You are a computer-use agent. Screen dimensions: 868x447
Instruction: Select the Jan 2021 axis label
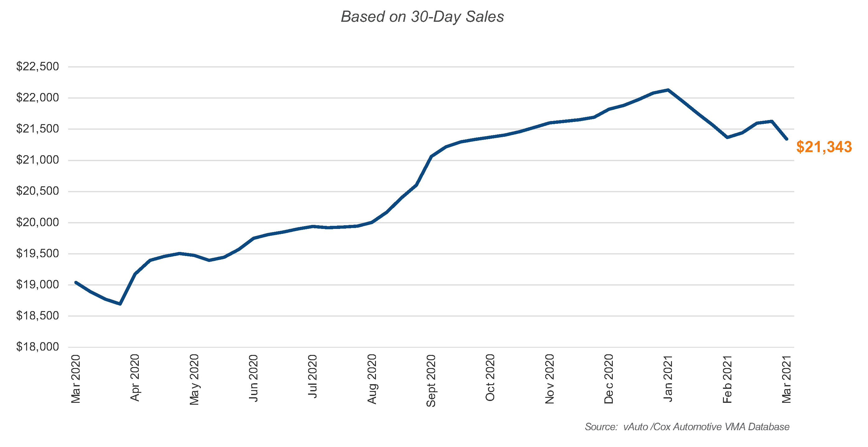tap(668, 378)
